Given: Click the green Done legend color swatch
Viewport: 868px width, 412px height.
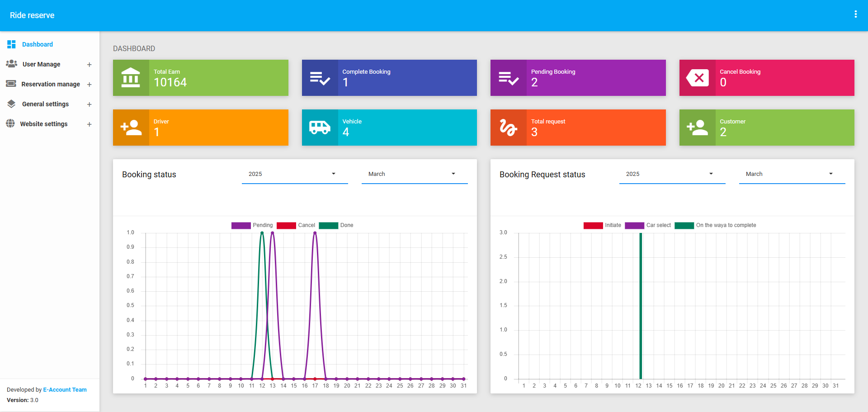Looking at the screenshot, I should tap(328, 225).
